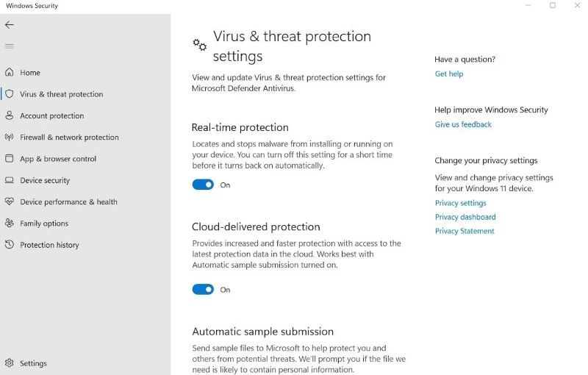Click the App & browser control icon
Viewport: 588px width, 375px height.
coord(10,159)
